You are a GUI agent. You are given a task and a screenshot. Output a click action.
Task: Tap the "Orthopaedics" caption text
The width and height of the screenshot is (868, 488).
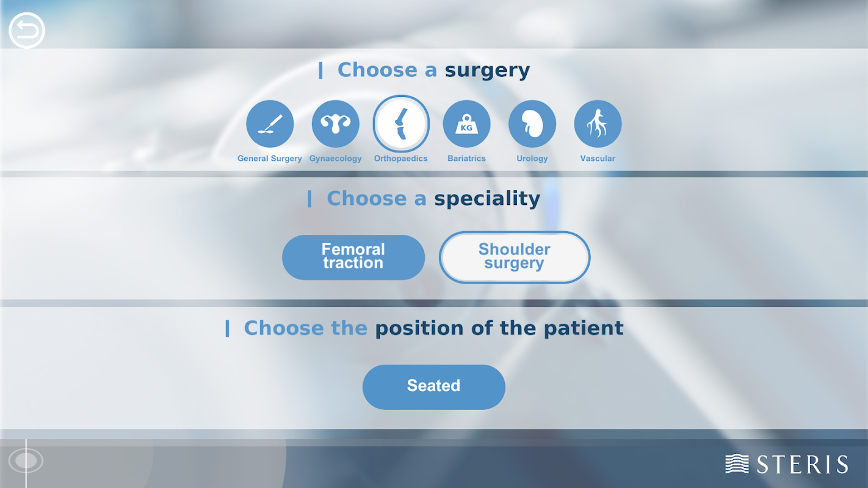(401, 159)
